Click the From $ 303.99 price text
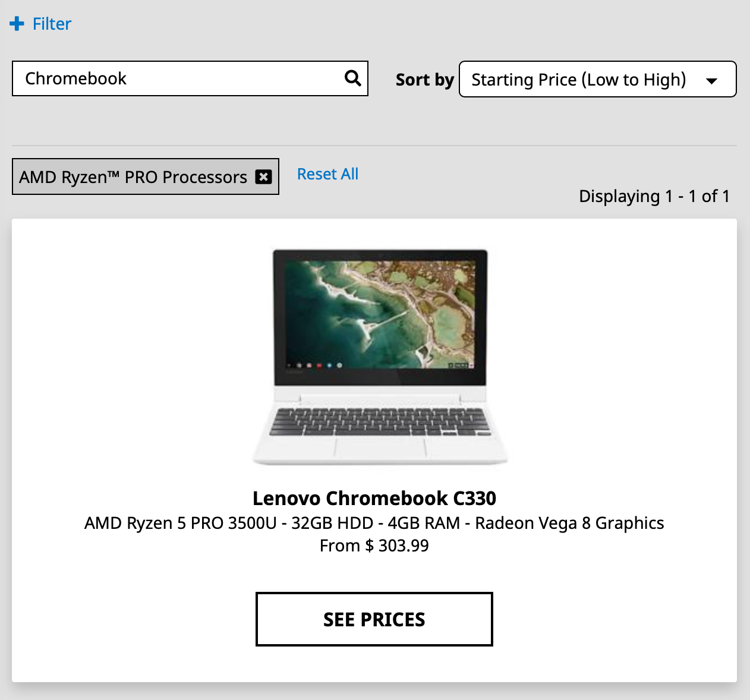Image resolution: width=750 pixels, height=700 pixels. click(x=374, y=546)
